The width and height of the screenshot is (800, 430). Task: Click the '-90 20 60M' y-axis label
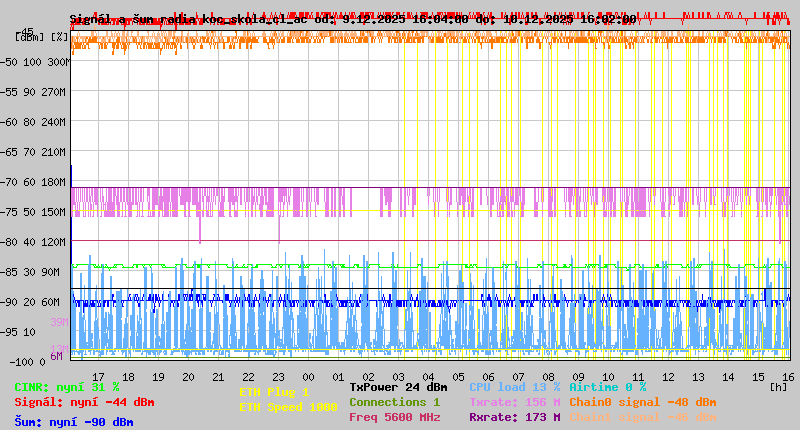pyautogui.click(x=30, y=302)
